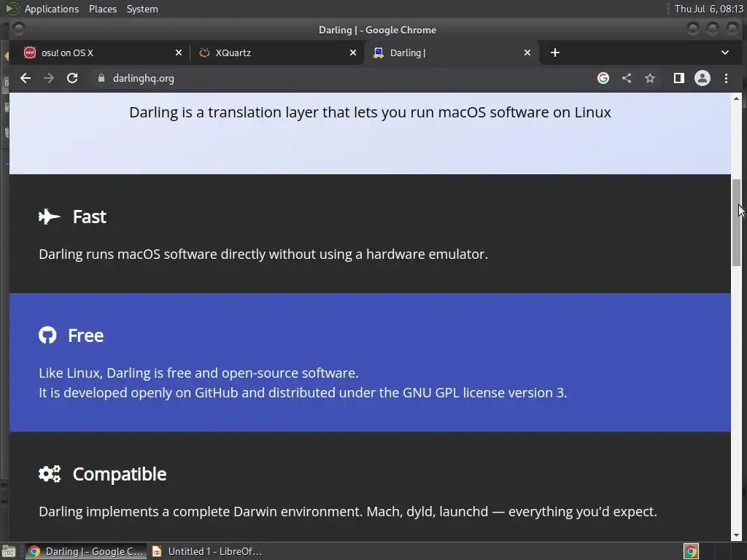Click the page scrollbar thumb
747x560 pixels.
pyautogui.click(x=737, y=223)
